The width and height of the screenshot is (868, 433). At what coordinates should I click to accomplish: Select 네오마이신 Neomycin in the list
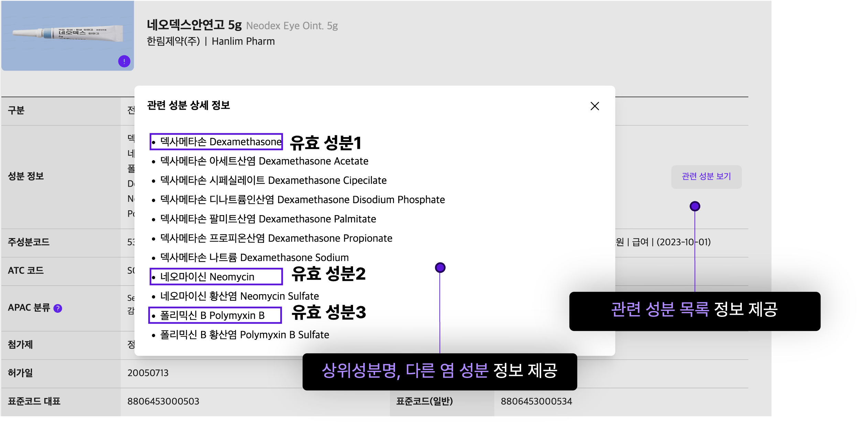tap(207, 277)
